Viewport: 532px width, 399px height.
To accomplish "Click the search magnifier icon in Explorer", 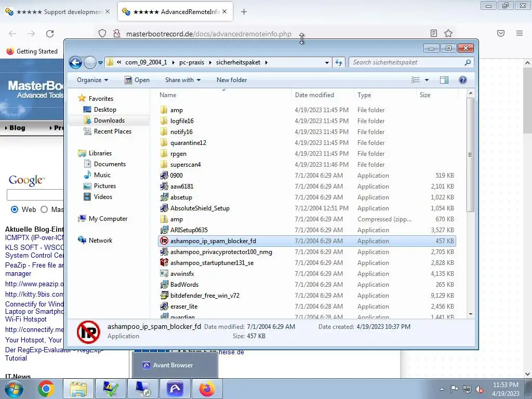I will 468,62.
